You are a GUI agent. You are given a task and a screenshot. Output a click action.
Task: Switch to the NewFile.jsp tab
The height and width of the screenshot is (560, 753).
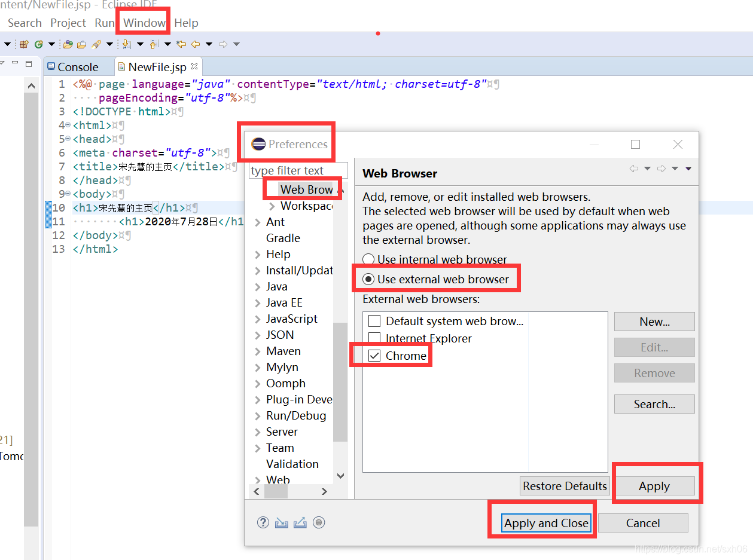coord(157,67)
